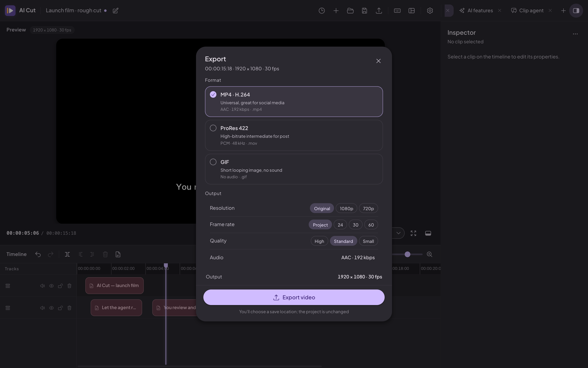Select the AI Cut — launch film clip
The width and height of the screenshot is (588, 368).
tap(115, 285)
